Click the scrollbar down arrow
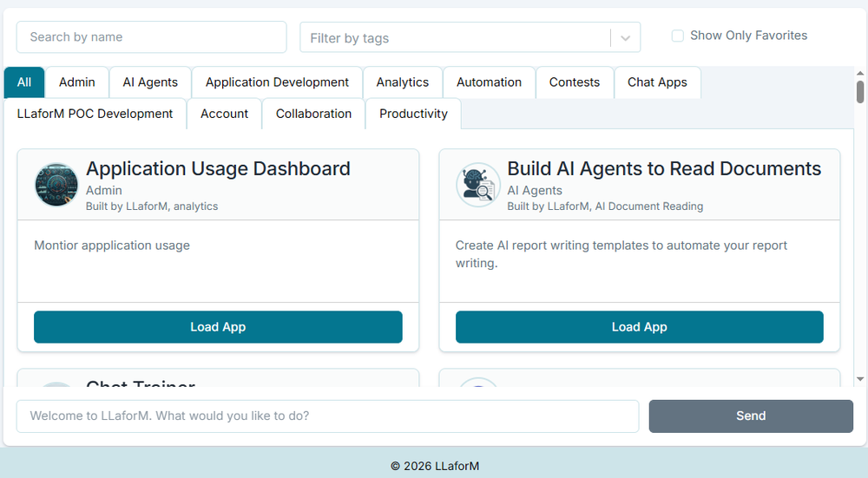This screenshot has width=868, height=478. click(x=860, y=379)
